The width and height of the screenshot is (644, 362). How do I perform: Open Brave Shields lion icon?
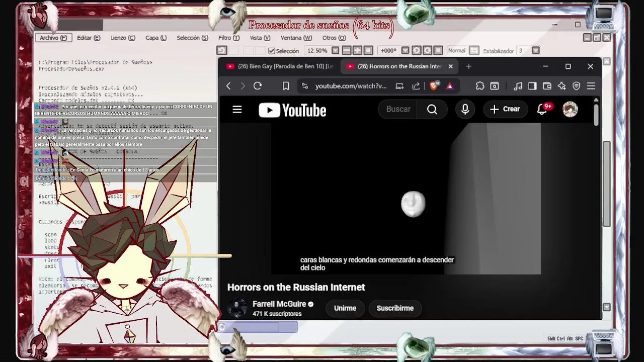434,86
